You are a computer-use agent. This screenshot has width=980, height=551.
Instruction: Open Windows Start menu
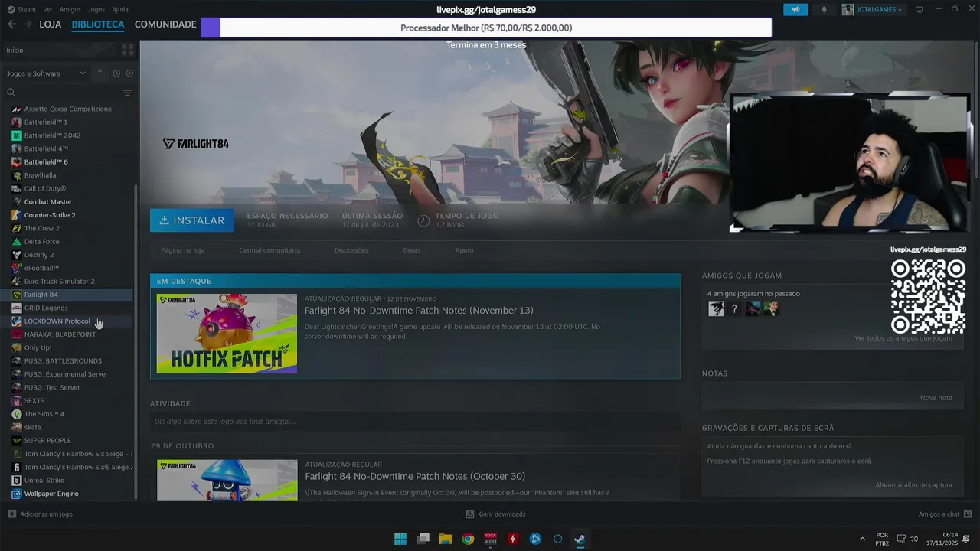pos(400,539)
